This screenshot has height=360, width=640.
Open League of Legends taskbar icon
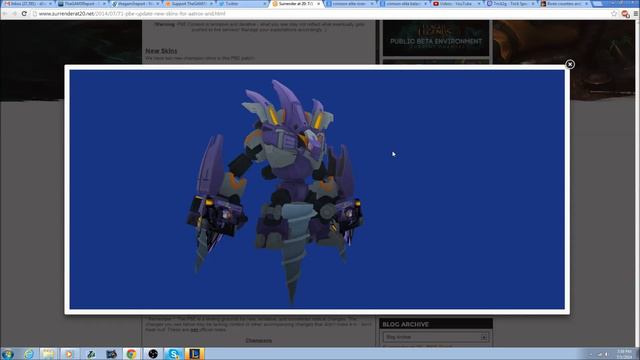click(x=194, y=354)
